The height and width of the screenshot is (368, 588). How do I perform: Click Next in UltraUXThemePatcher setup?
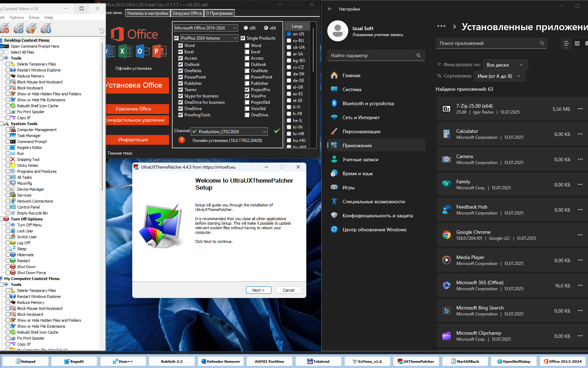(x=258, y=290)
